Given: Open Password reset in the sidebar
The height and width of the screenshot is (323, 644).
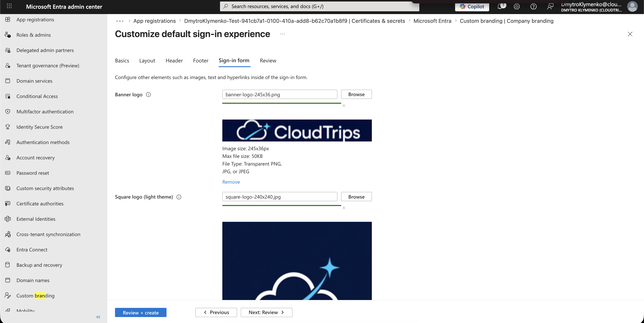Looking at the screenshot, I should (x=33, y=173).
